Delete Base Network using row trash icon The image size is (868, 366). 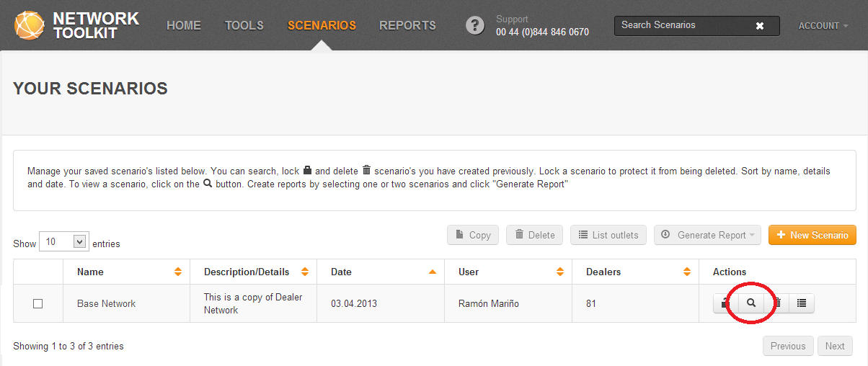pyautogui.click(x=777, y=304)
